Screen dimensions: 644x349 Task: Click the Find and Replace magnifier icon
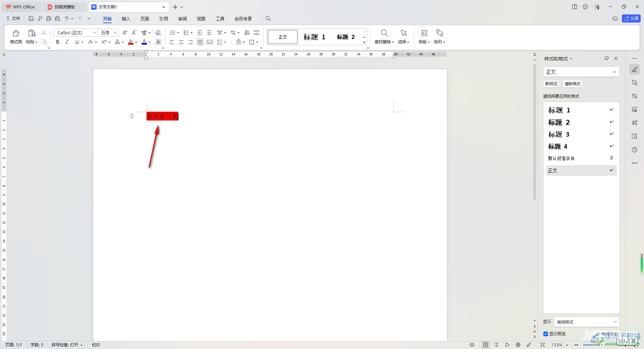384,33
